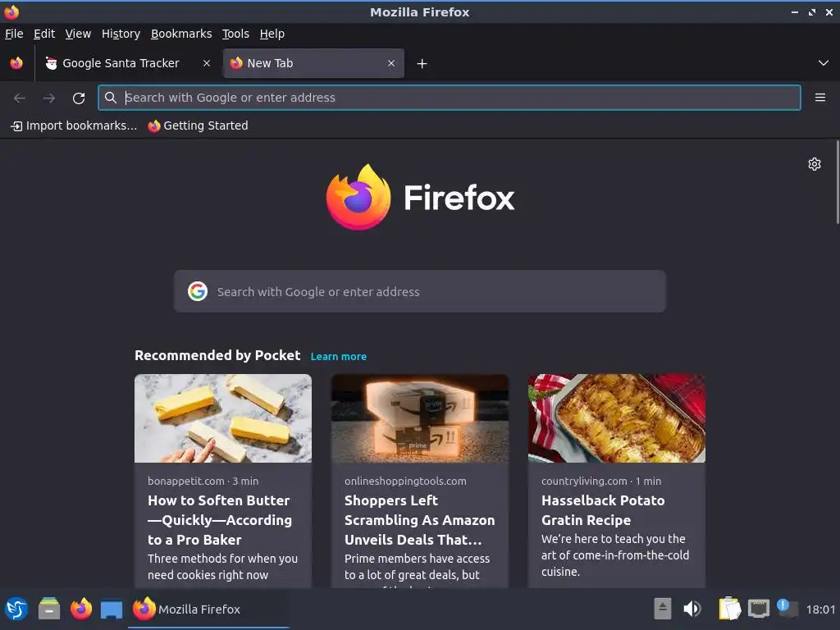
Task: Click the page search box
Action: (419, 291)
